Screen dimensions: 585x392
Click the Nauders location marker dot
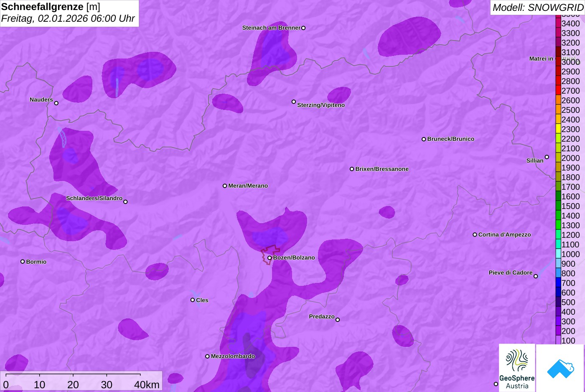(56, 103)
